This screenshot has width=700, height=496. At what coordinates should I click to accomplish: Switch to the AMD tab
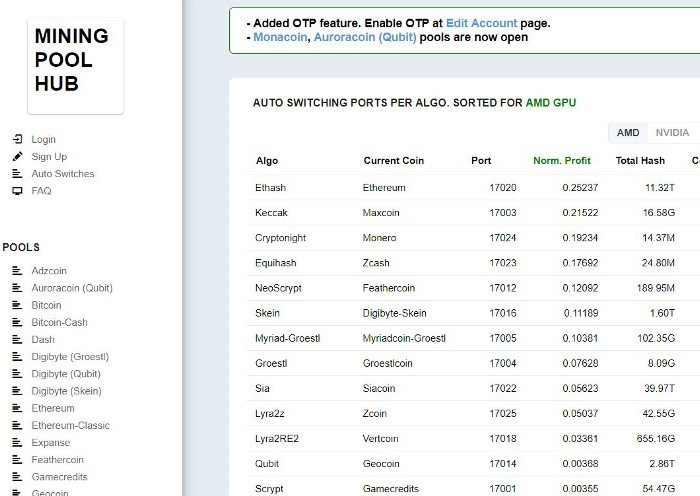pyautogui.click(x=627, y=133)
